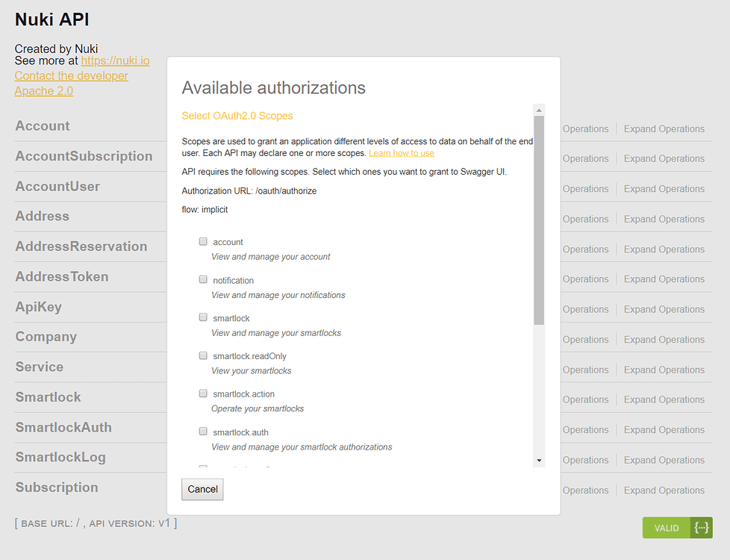The height and width of the screenshot is (560, 730).
Task: Click Cancel in authorizations dialog
Action: coord(202,489)
